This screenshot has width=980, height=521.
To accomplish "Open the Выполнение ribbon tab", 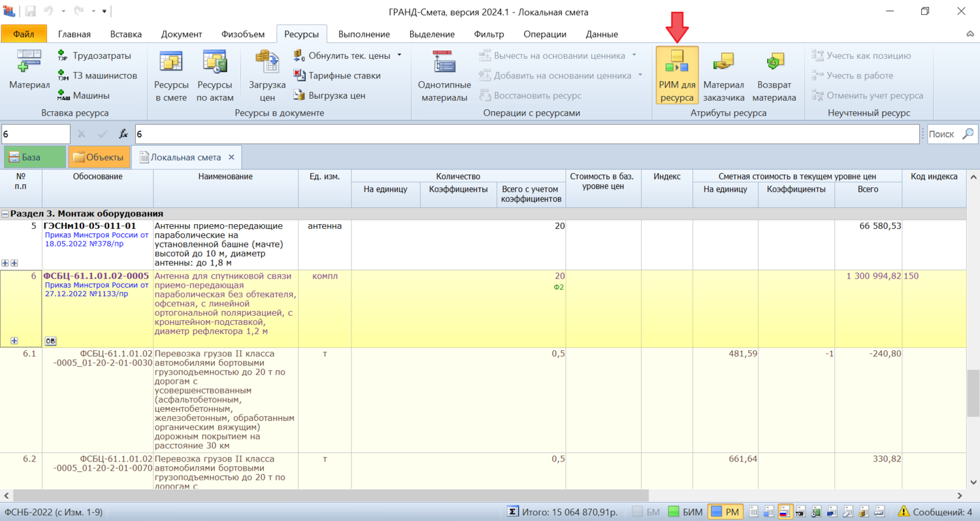I will pyautogui.click(x=363, y=34).
